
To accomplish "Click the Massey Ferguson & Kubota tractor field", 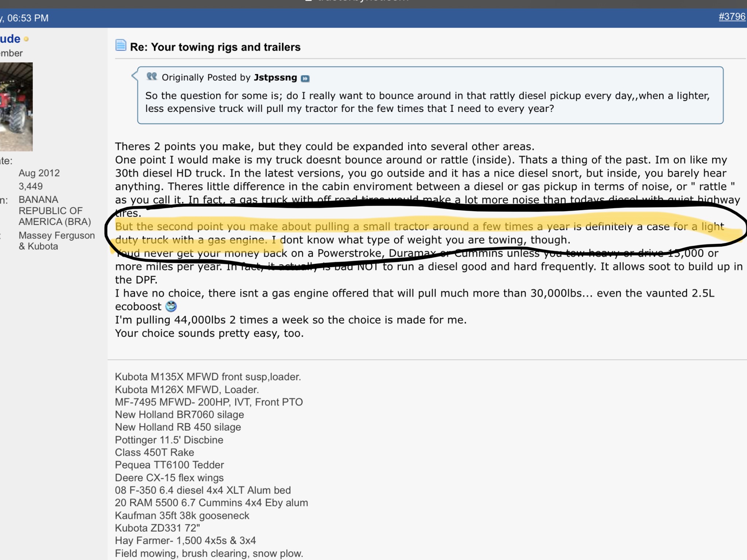I will click(x=57, y=241).
